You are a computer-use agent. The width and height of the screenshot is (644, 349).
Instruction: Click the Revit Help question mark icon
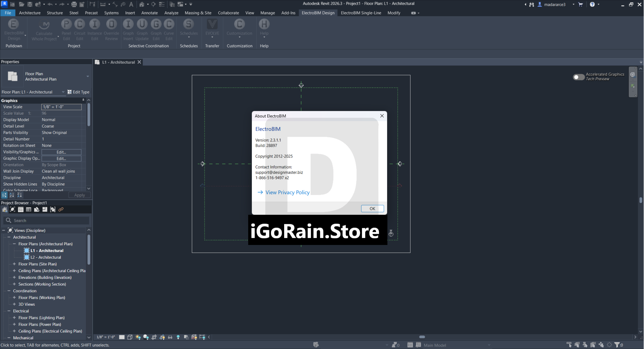(x=592, y=4)
